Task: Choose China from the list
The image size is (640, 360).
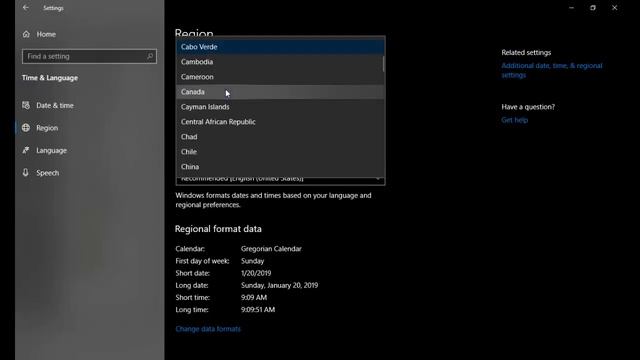Action: pyautogui.click(x=280, y=167)
